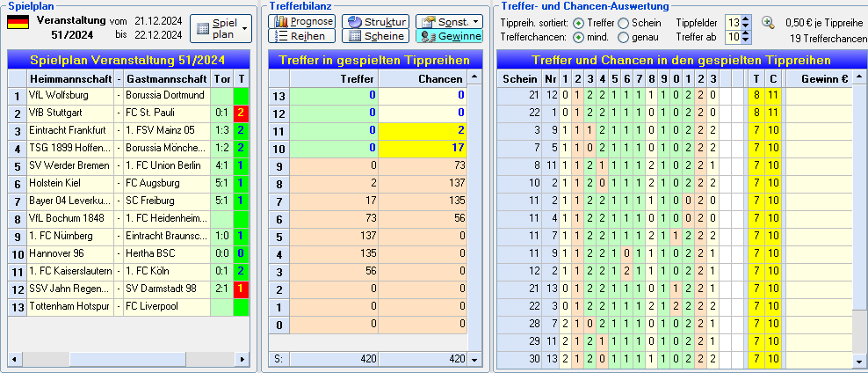
Task: Open the Scheine view
Action: 375,36
